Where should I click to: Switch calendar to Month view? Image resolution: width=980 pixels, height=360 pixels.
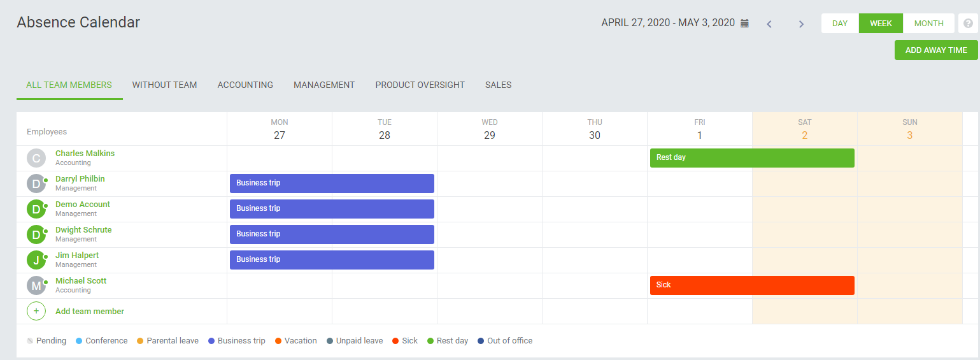[x=928, y=24]
